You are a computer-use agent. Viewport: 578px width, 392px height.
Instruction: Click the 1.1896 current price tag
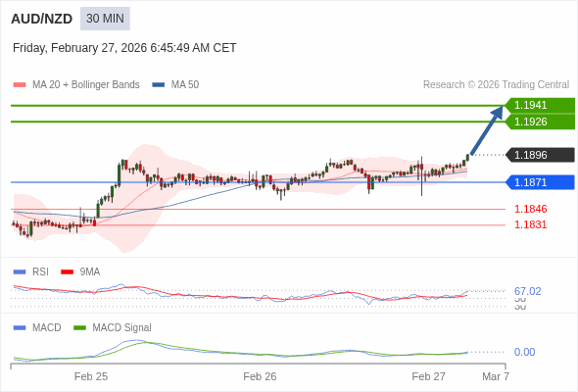coord(540,155)
